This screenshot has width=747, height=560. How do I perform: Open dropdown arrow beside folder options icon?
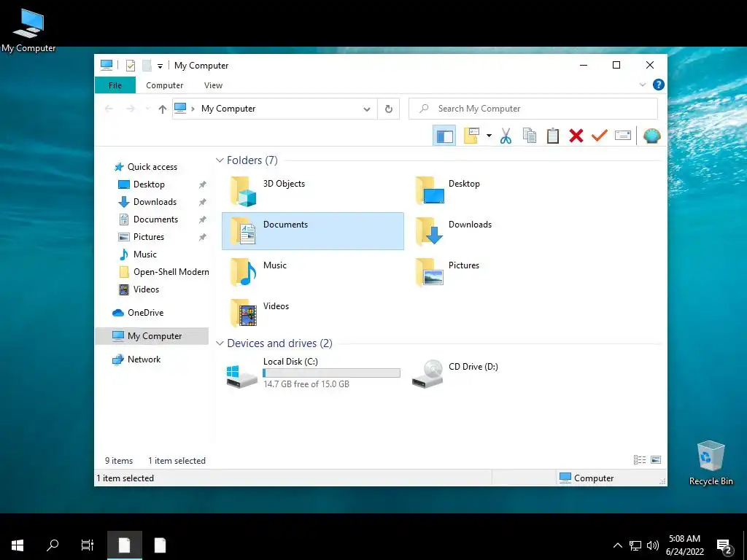click(x=489, y=136)
